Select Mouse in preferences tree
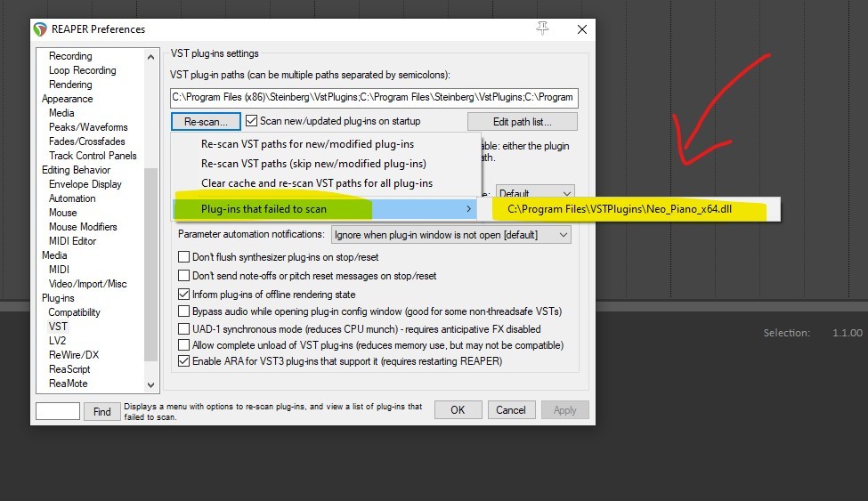The height and width of the screenshot is (501, 868). 62,213
